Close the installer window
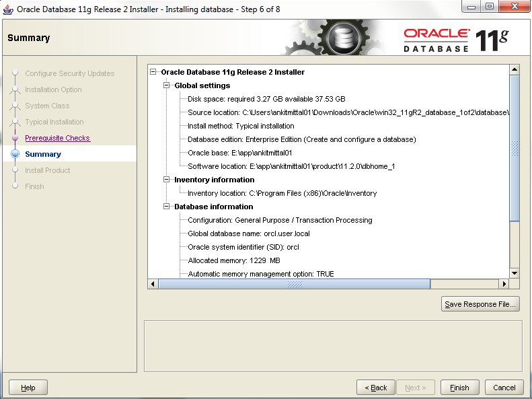This screenshot has height=399, width=532. 515,7
